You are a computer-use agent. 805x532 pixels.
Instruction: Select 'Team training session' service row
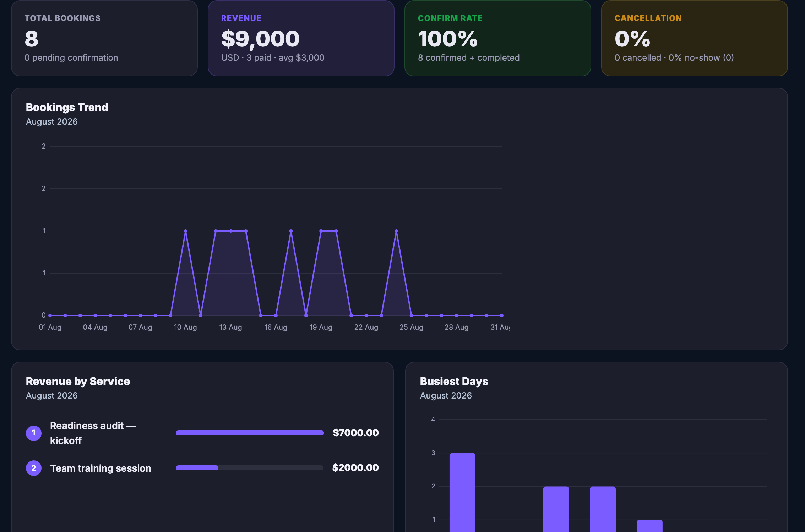pos(202,468)
